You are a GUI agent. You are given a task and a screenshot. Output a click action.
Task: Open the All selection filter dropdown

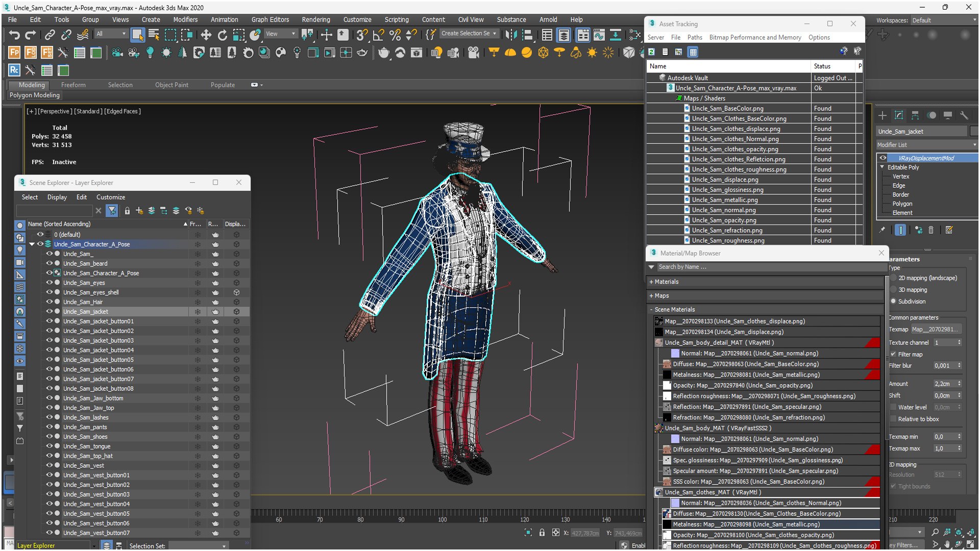111,34
